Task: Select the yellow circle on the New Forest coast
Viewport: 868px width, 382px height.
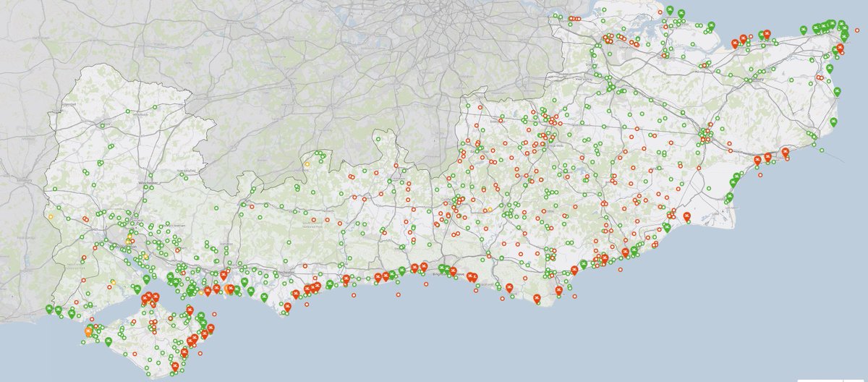Action: pos(114,282)
